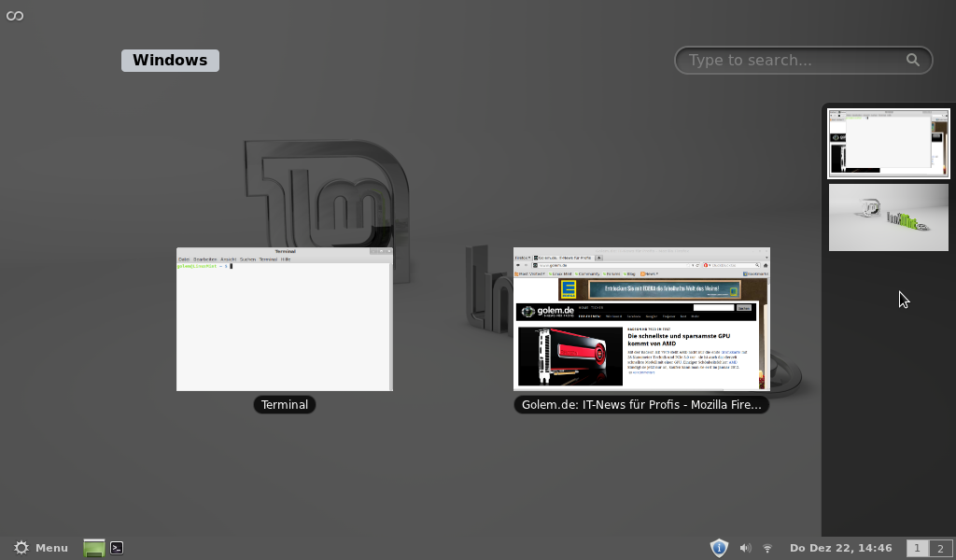
Task: Click the magnifier icon in the search field
Action: tap(912, 60)
